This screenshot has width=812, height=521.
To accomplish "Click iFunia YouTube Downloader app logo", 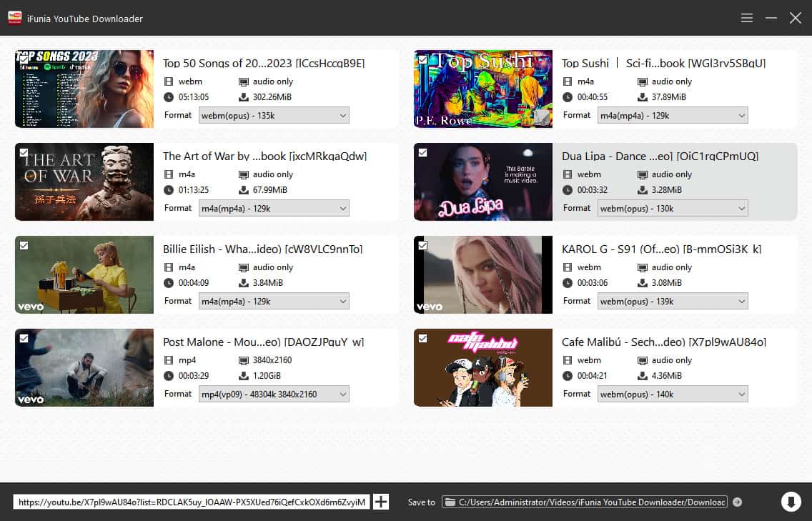I will pos(14,18).
